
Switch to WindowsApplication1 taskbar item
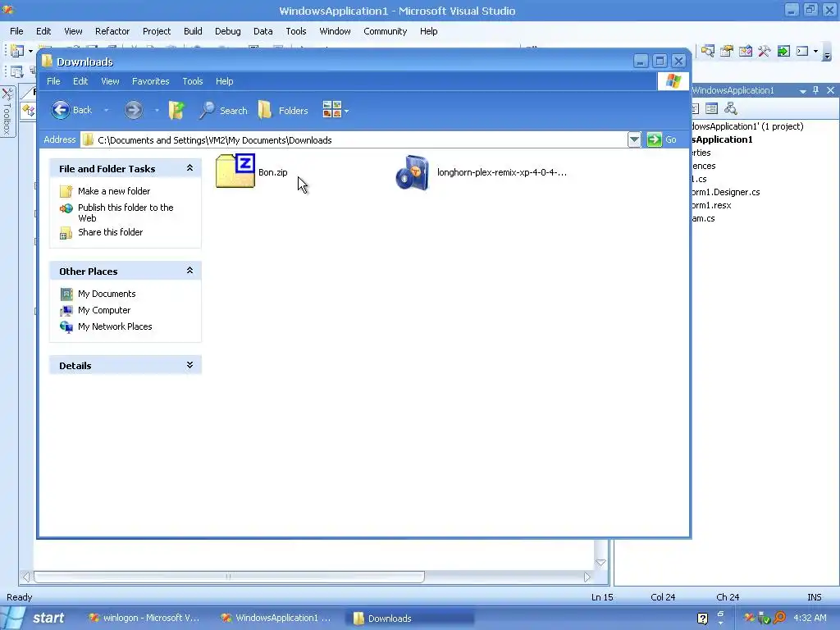tap(277, 619)
